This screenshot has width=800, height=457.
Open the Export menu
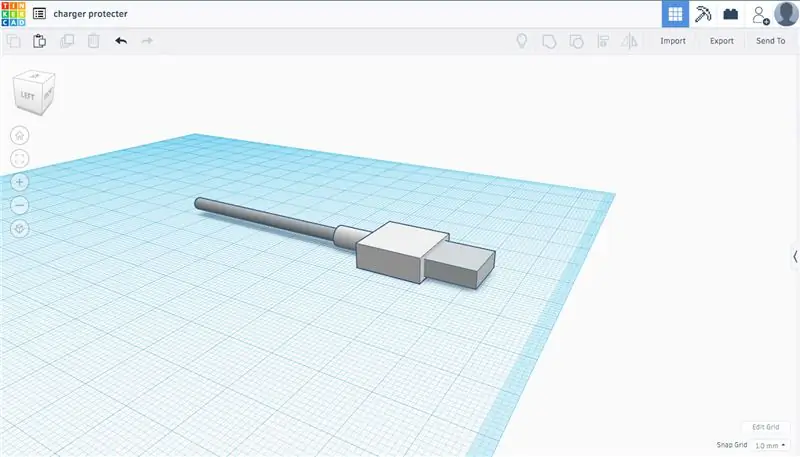[721, 41]
